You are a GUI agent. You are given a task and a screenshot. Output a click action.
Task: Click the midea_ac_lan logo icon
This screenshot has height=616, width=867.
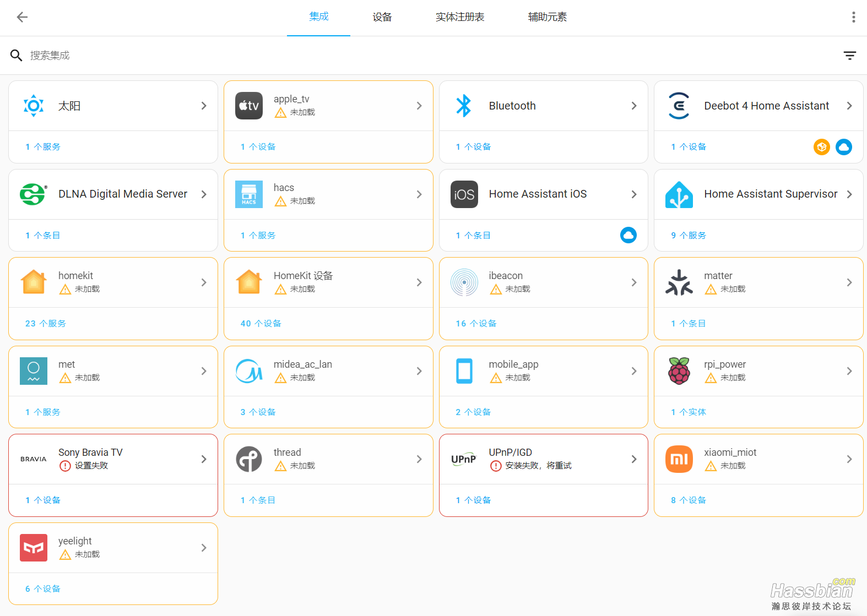tap(249, 371)
